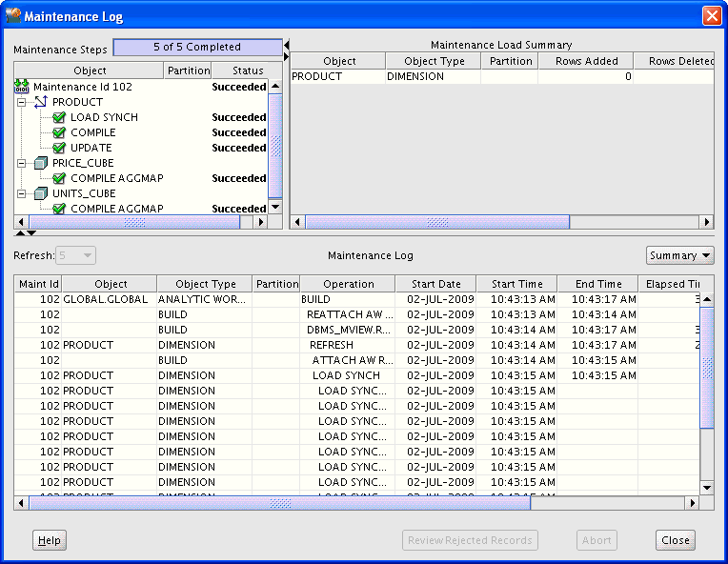Select the ANALYTIC WOR... cell
The width and height of the screenshot is (728, 564).
click(205, 299)
